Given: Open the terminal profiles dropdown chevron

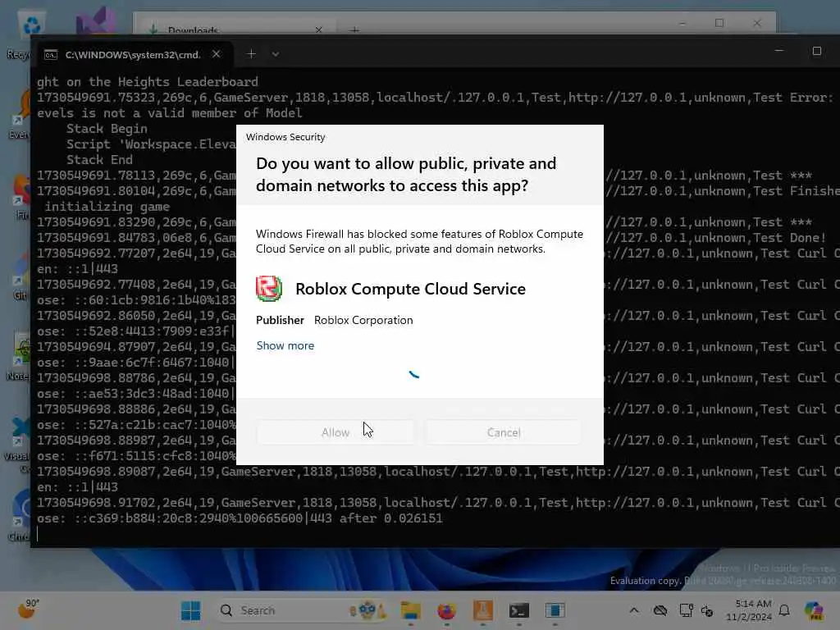Looking at the screenshot, I should pos(276,54).
